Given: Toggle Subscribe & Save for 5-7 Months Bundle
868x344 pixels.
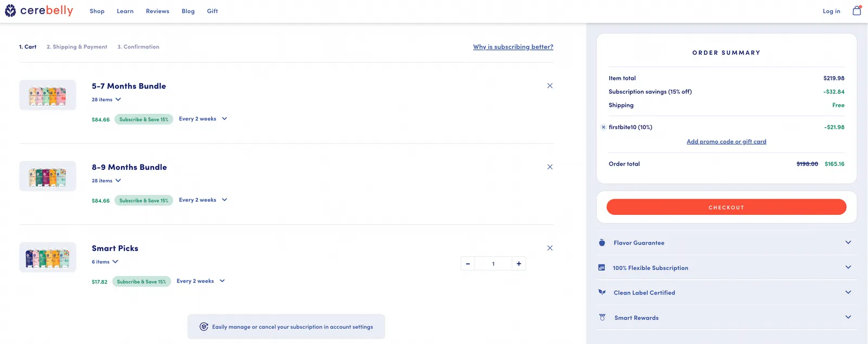Looking at the screenshot, I should coord(144,119).
